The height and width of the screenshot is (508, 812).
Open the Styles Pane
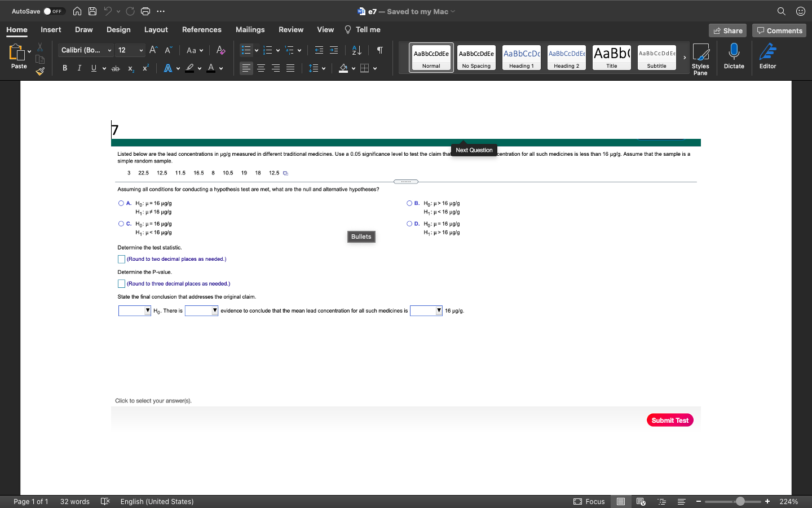coord(700,59)
